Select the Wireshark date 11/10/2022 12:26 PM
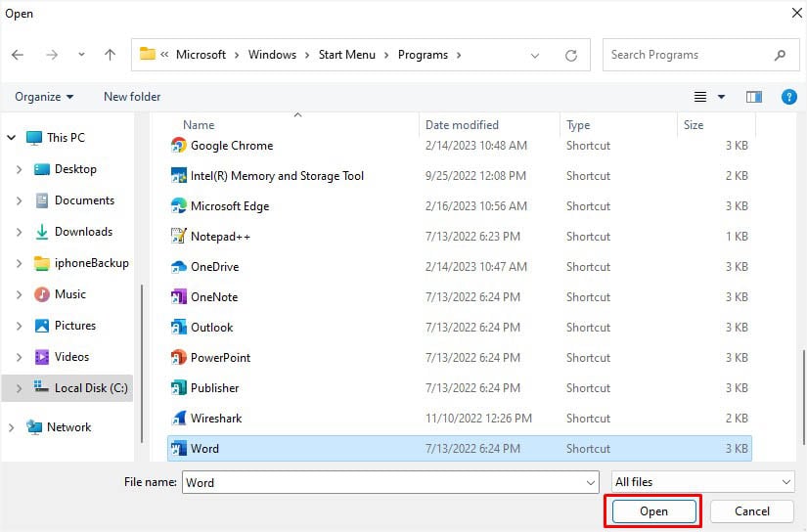Image resolution: width=807 pixels, height=532 pixels. 478,419
